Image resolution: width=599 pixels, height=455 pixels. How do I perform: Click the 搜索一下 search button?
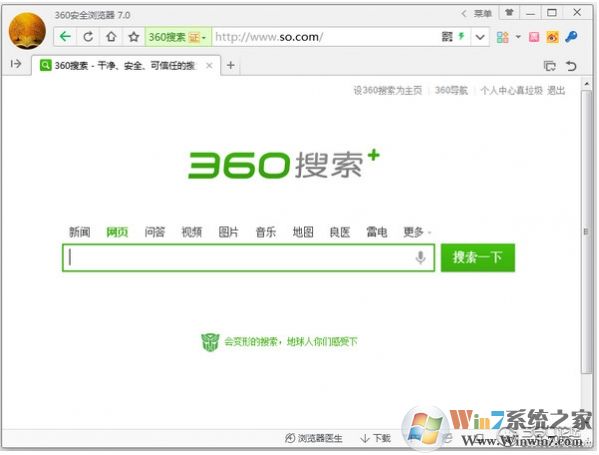click(x=478, y=257)
